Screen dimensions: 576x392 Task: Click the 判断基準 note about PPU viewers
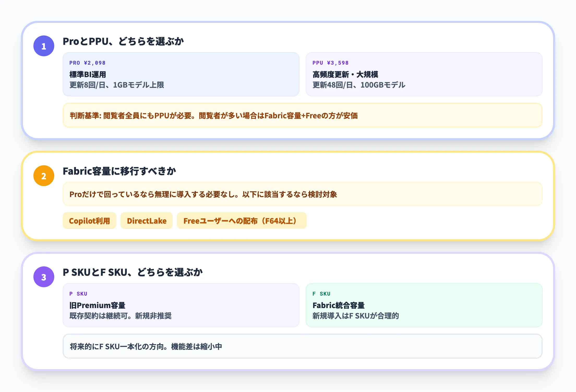click(303, 115)
